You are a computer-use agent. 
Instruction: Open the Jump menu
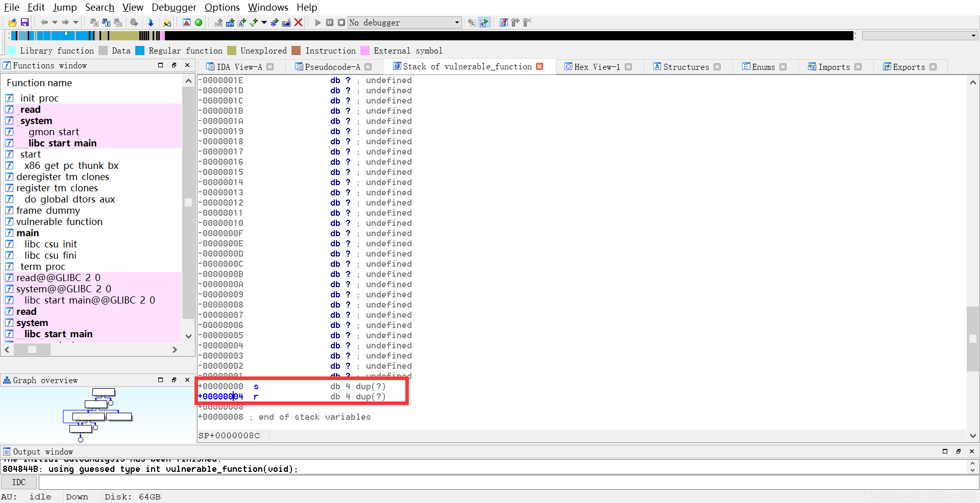pos(65,7)
